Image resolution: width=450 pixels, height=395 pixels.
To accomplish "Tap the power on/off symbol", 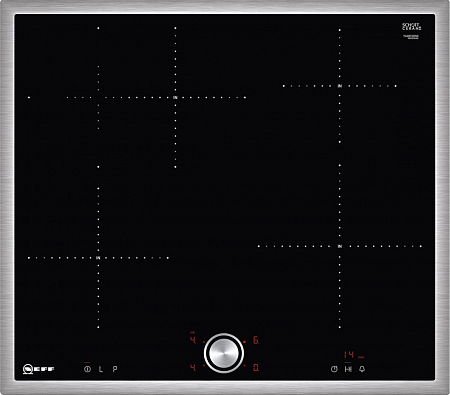I will (x=87, y=369).
